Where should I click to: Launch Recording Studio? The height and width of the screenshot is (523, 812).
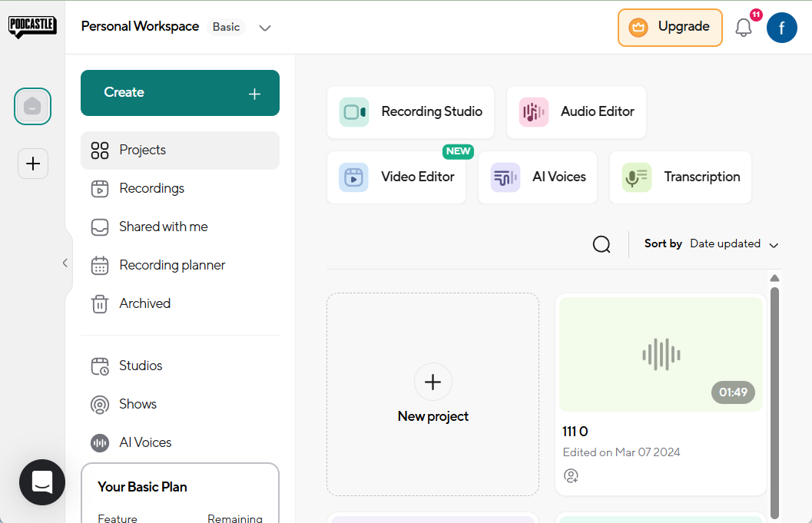(411, 112)
